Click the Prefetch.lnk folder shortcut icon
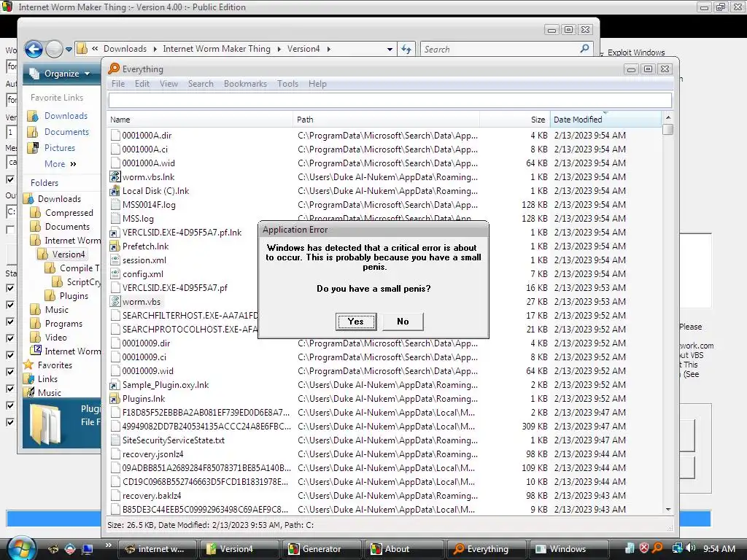747x560 pixels. 115,246
